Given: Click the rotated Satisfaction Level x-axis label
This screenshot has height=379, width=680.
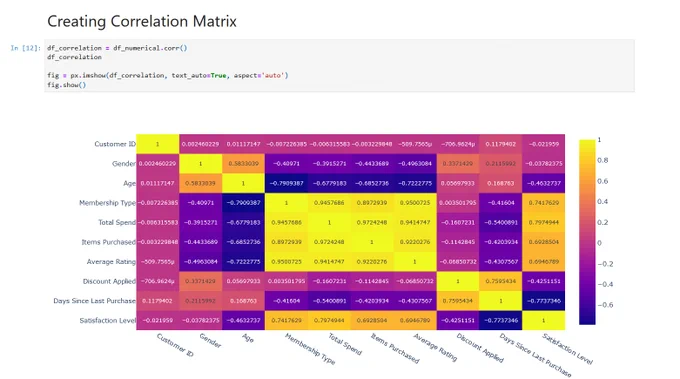Looking at the screenshot, I should (567, 349).
